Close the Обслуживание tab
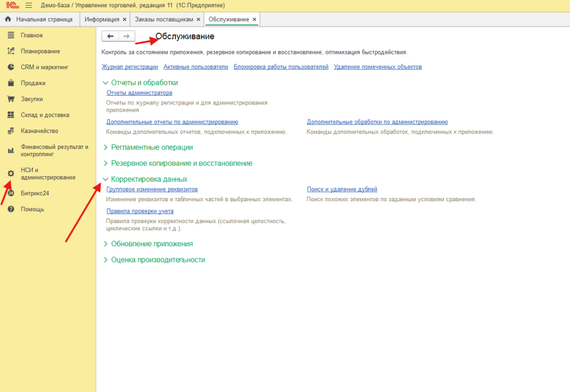 [254, 19]
